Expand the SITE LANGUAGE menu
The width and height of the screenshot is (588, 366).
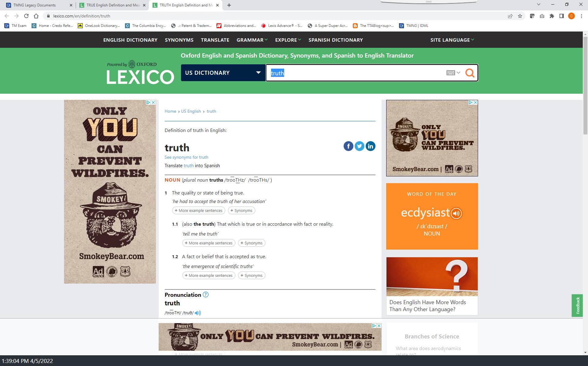(x=452, y=40)
